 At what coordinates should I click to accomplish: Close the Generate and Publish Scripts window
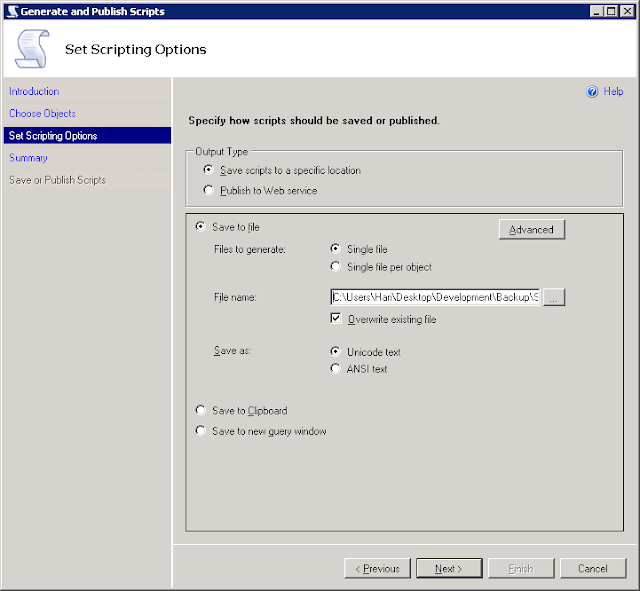tap(627, 11)
